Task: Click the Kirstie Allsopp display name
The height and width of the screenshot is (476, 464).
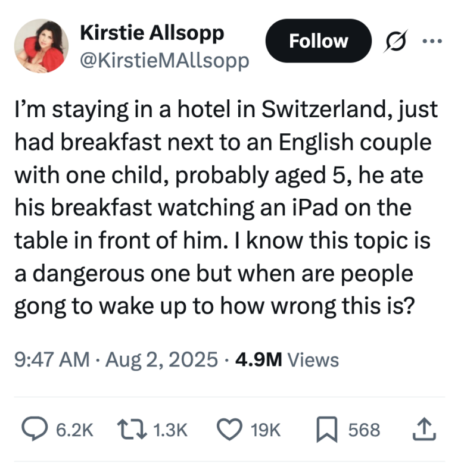Action: [152, 32]
